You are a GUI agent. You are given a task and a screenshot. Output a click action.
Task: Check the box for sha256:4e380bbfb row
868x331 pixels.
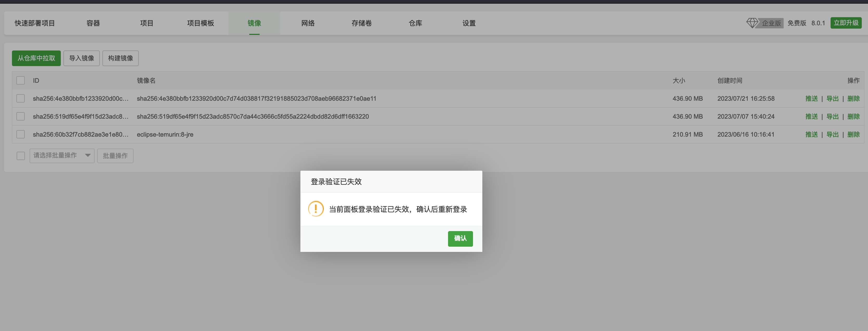(x=21, y=98)
